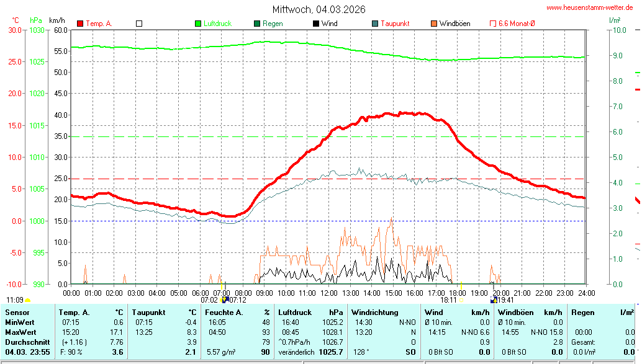Toggle the 6.6 Monat-Ø legend box

coord(493,24)
